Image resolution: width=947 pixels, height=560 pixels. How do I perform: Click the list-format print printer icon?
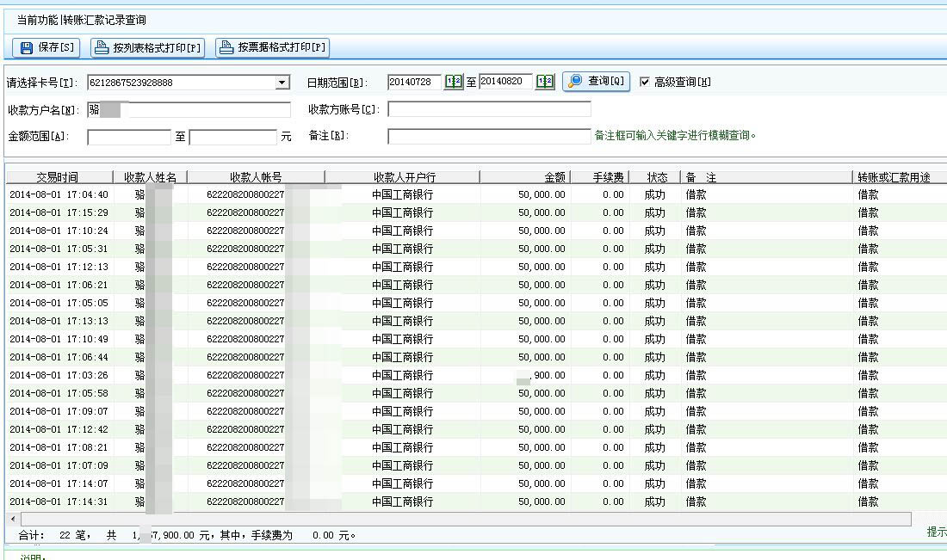click(102, 48)
